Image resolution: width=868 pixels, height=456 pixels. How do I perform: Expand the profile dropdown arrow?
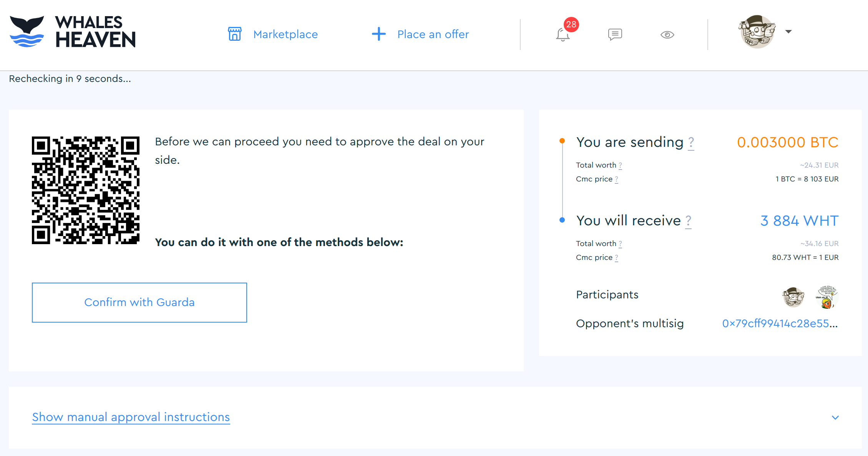pyautogui.click(x=788, y=32)
